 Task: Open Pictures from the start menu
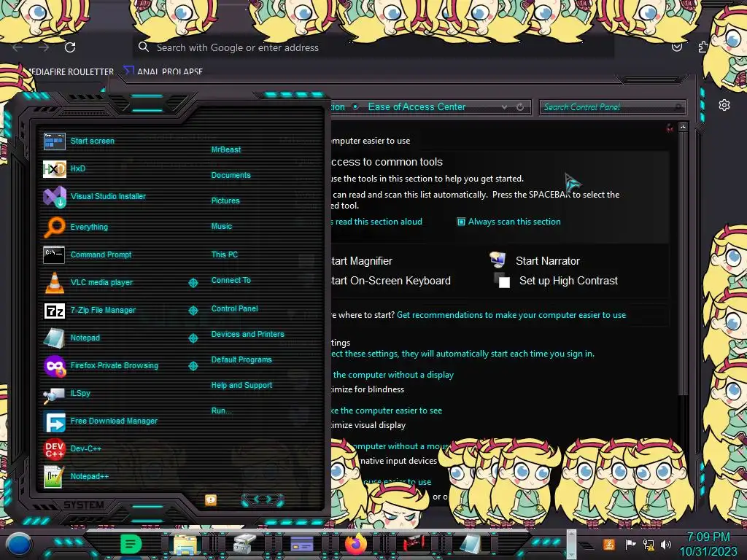pos(225,201)
